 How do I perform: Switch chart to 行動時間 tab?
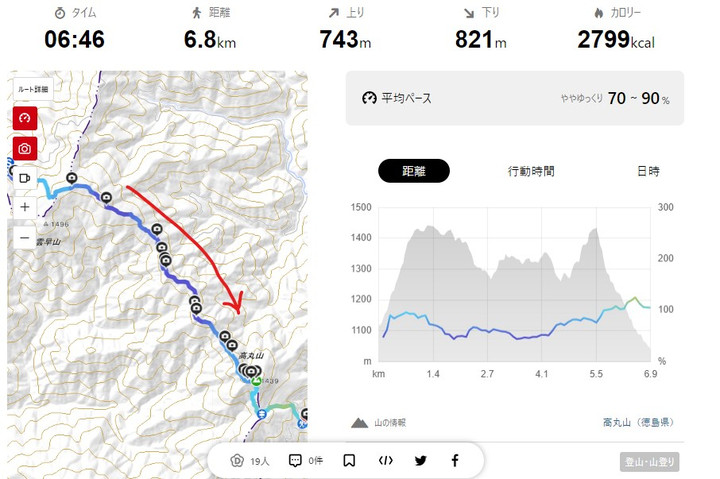tap(531, 171)
